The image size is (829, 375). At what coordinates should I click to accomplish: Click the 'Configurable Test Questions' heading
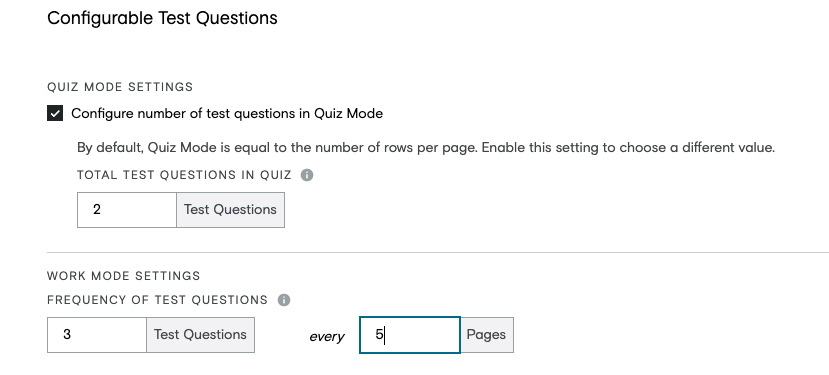tap(162, 18)
